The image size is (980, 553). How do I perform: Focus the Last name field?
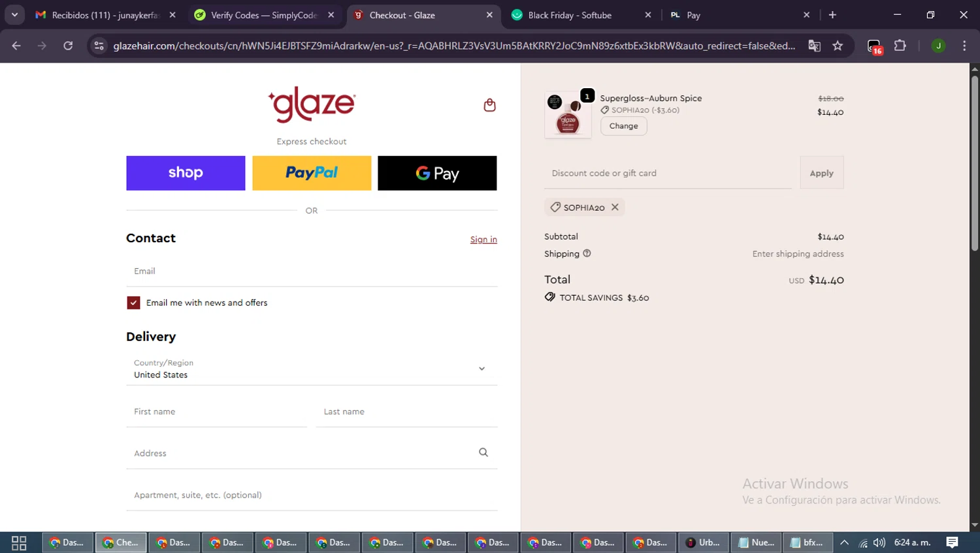point(406,411)
